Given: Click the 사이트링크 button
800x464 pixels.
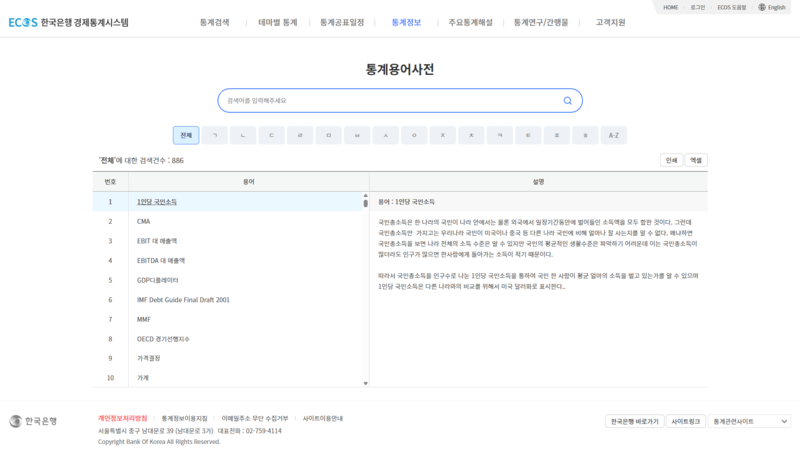Looking at the screenshot, I should click(686, 422).
